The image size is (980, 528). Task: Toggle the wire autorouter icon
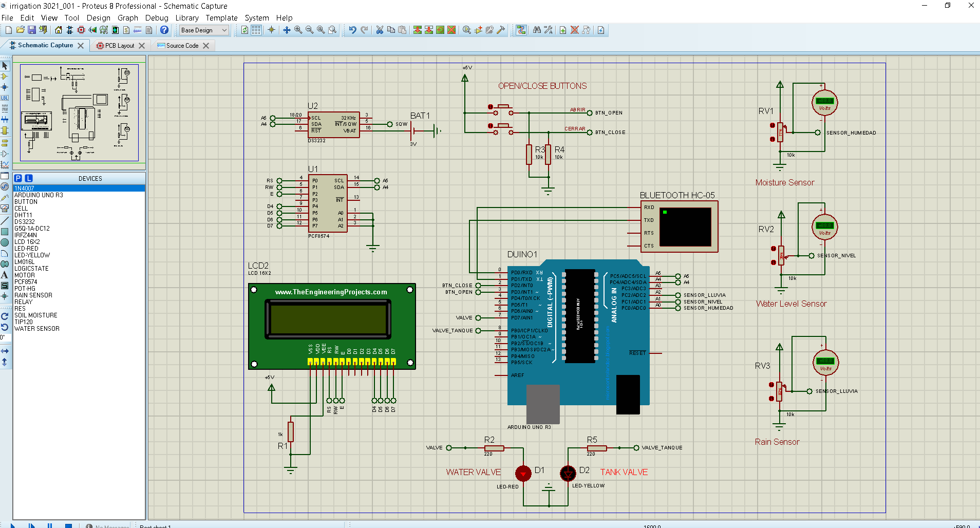click(x=521, y=30)
